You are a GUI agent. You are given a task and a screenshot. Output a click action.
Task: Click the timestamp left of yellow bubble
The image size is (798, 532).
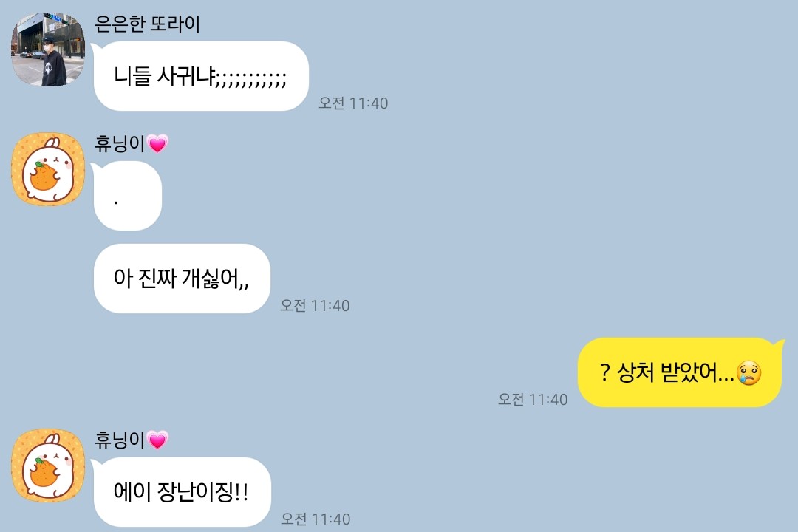tap(533, 399)
